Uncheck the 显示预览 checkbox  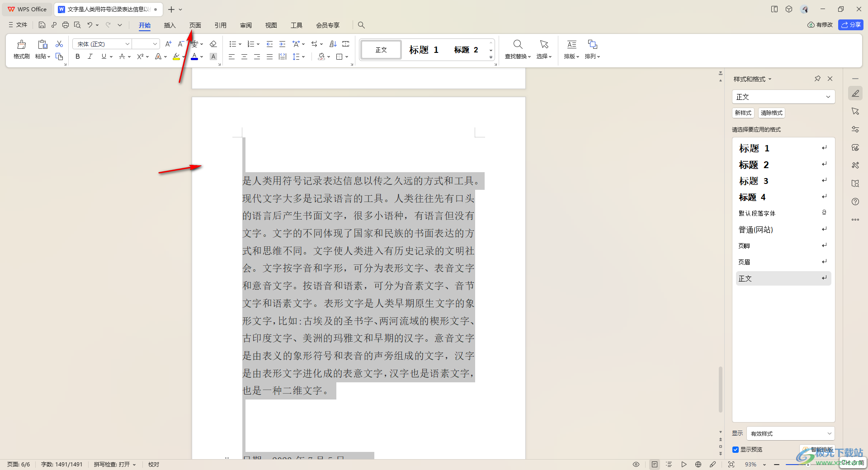pos(736,449)
